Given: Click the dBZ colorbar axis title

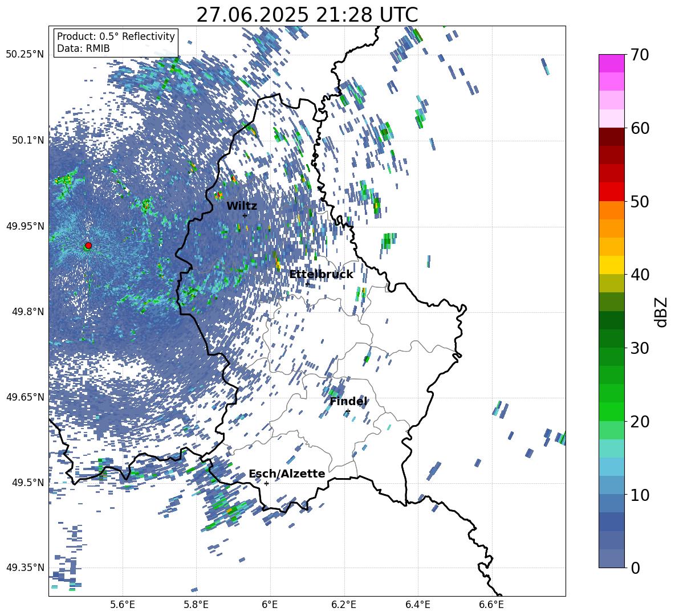Looking at the screenshot, I should (662, 312).
